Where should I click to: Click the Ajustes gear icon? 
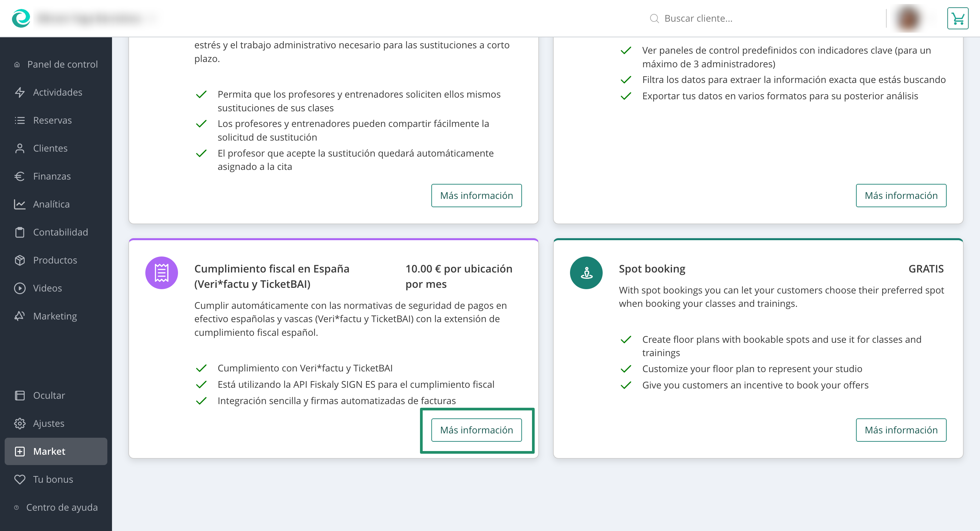pos(20,423)
